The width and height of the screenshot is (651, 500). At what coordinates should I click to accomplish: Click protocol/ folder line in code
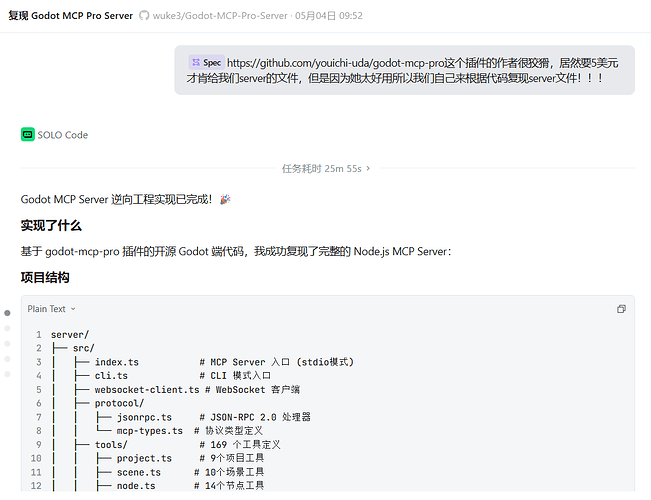(x=119, y=403)
